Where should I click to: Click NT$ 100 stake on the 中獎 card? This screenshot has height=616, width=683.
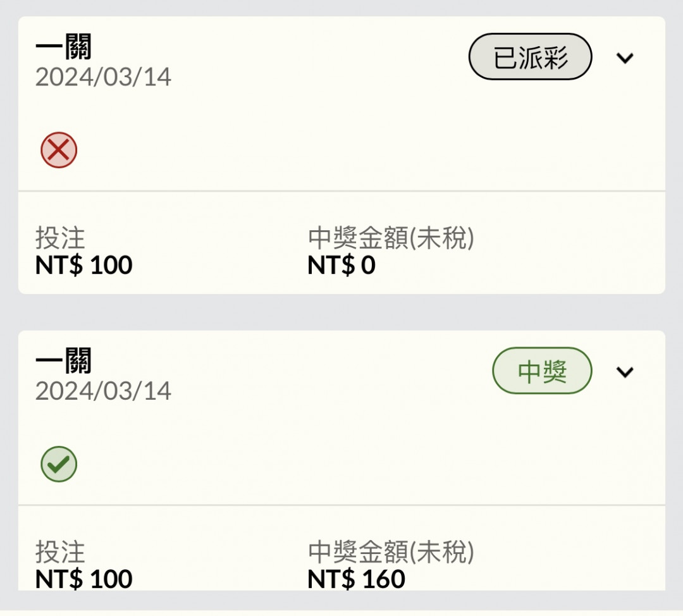click(x=83, y=579)
